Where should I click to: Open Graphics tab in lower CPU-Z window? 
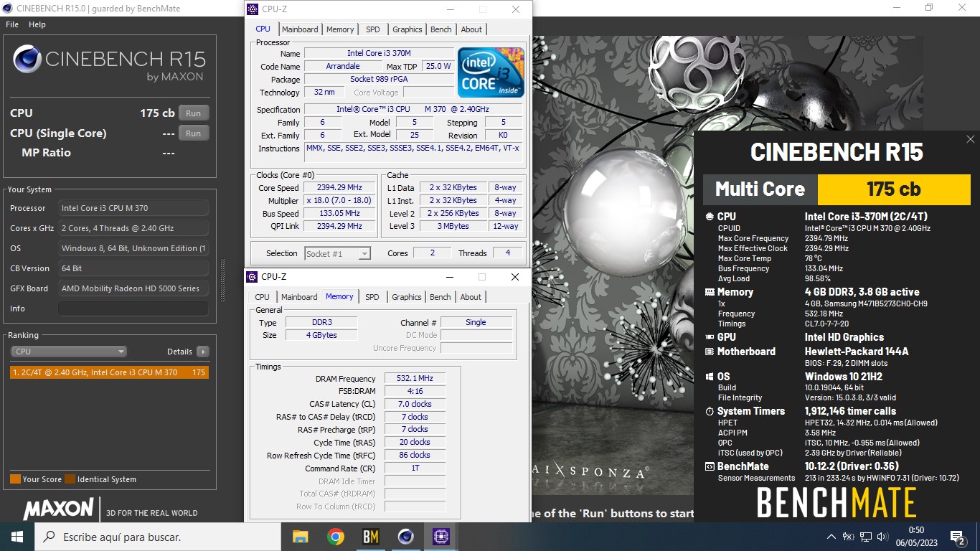407,297
